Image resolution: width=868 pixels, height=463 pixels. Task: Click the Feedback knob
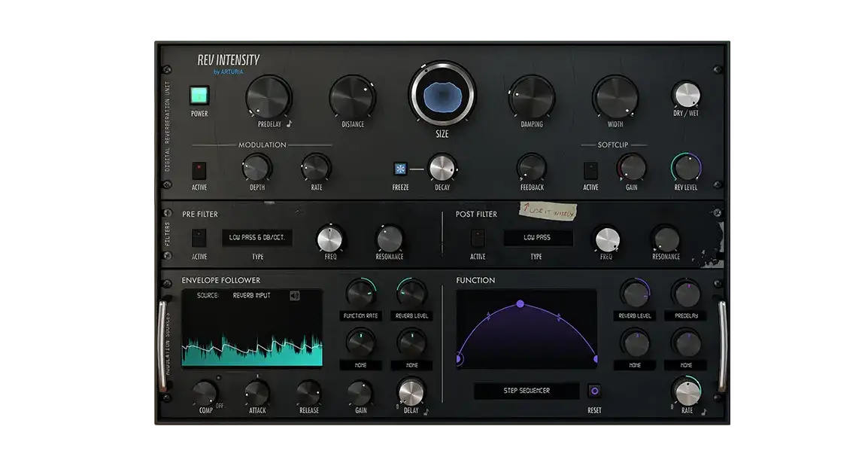pyautogui.click(x=532, y=168)
